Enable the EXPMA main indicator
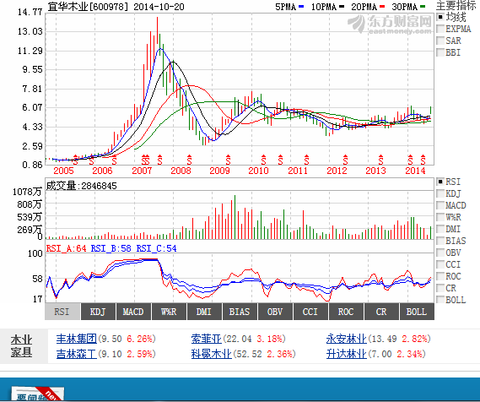Screen dimensions: 480x402 [440, 29]
